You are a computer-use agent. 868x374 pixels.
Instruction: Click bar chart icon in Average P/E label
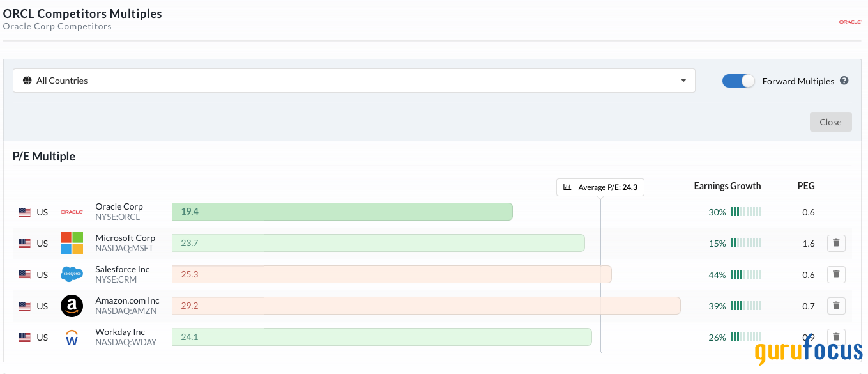pyautogui.click(x=567, y=187)
